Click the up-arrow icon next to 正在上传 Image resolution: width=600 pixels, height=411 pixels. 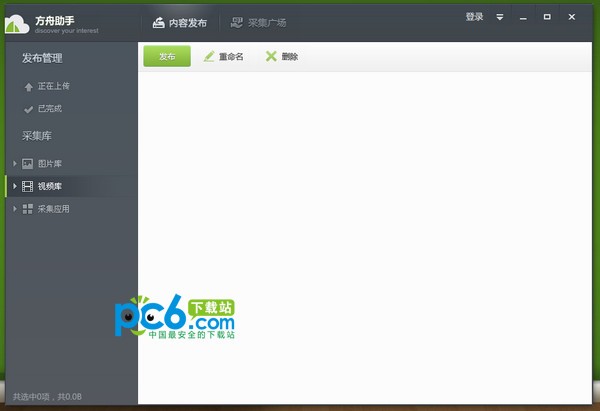tap(28, 87)
